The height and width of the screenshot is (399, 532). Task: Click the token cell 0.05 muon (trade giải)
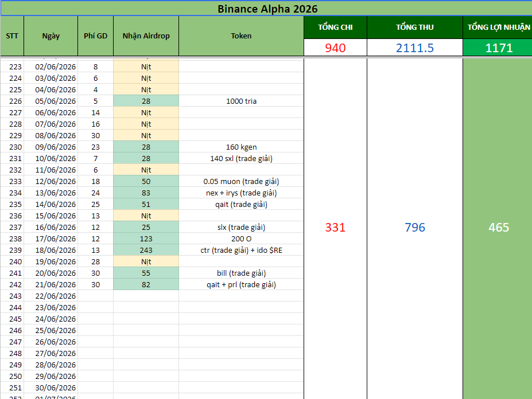tap(241, 181)
